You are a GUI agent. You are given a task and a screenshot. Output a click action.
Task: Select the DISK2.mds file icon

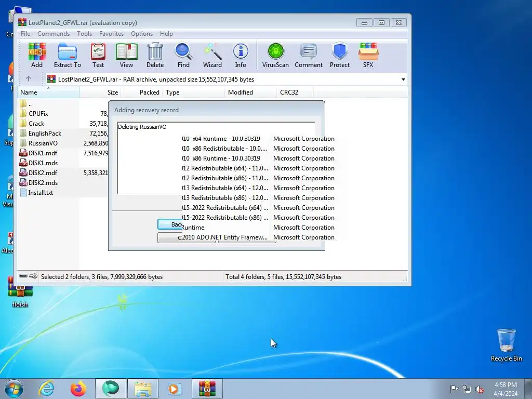click(23, 182)
